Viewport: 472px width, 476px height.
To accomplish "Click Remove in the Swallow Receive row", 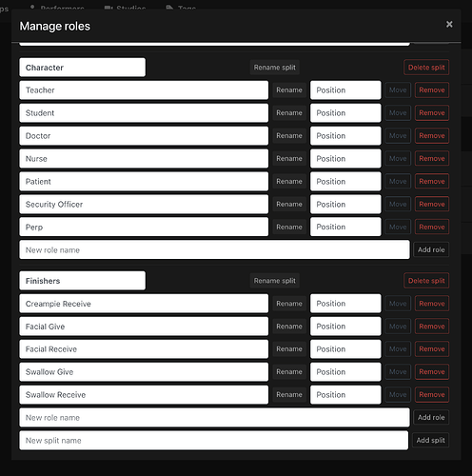I will click(432, 395).
